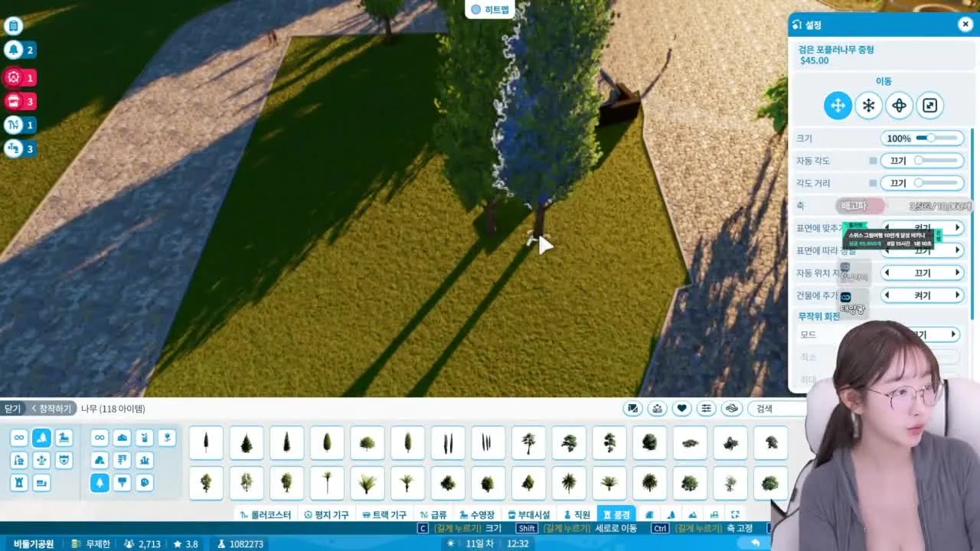
Task: Click right arrow of align-to-surface option
Action: pos(957,228)
